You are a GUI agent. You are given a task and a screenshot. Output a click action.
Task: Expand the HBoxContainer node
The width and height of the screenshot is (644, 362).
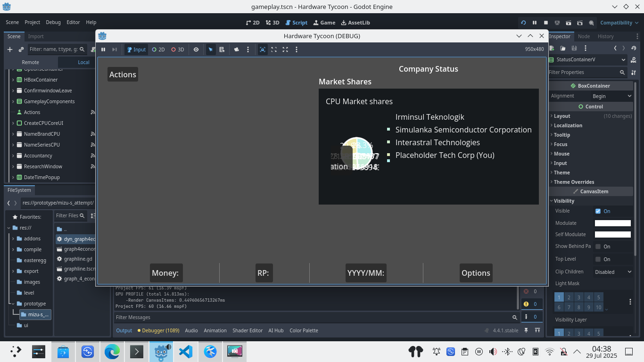[x=13, y=80]
